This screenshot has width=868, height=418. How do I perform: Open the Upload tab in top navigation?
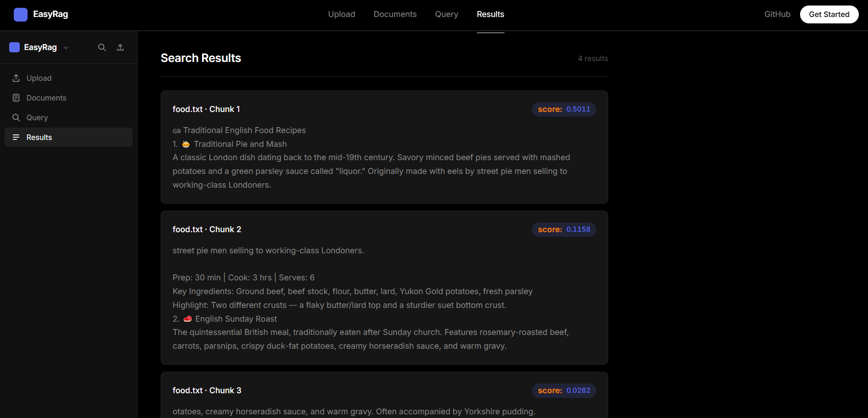342,14
